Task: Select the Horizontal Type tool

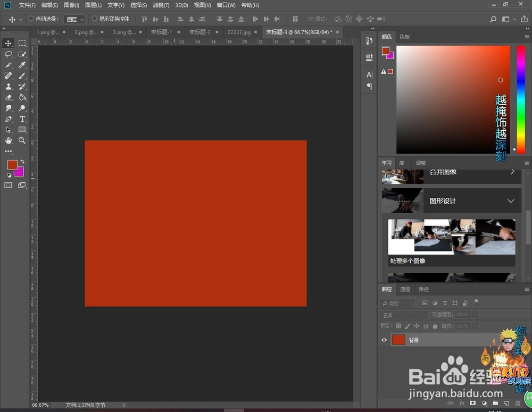Action: pos(22,119)
